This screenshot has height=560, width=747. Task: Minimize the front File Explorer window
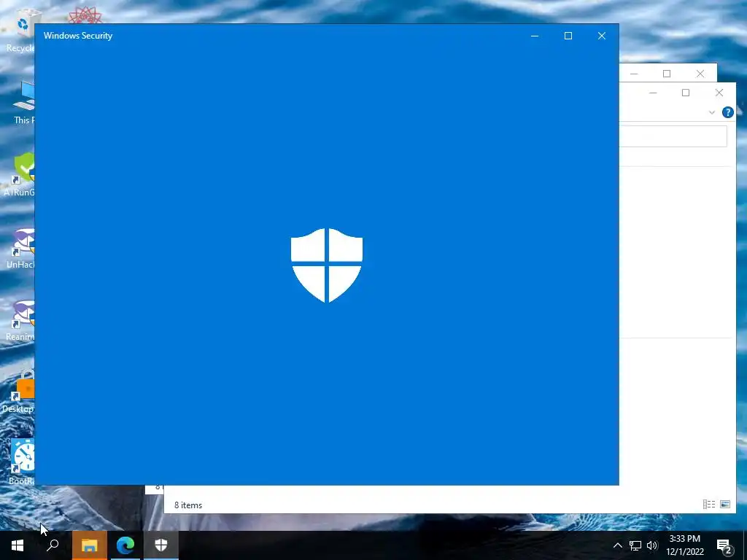tap(653, 93)
